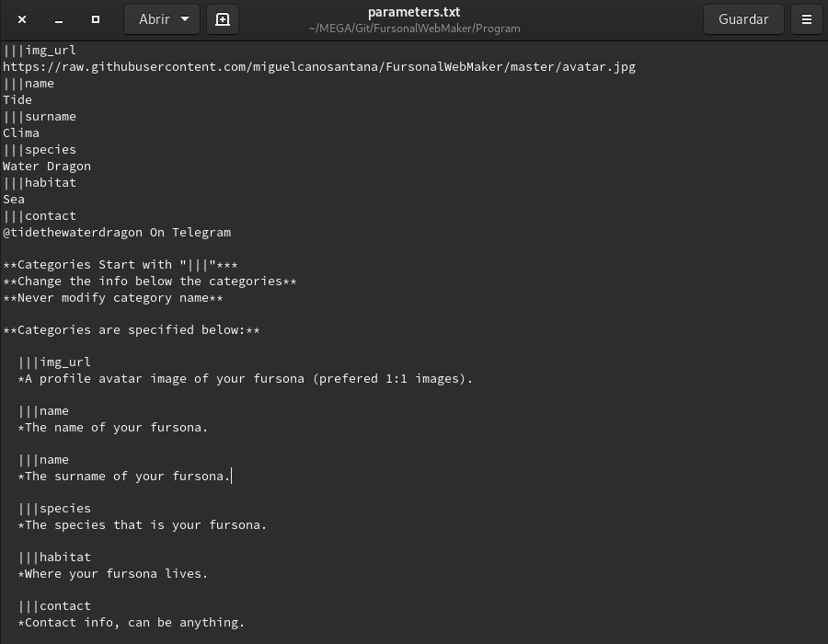Click '**Change the info below the categories**'

149,282
